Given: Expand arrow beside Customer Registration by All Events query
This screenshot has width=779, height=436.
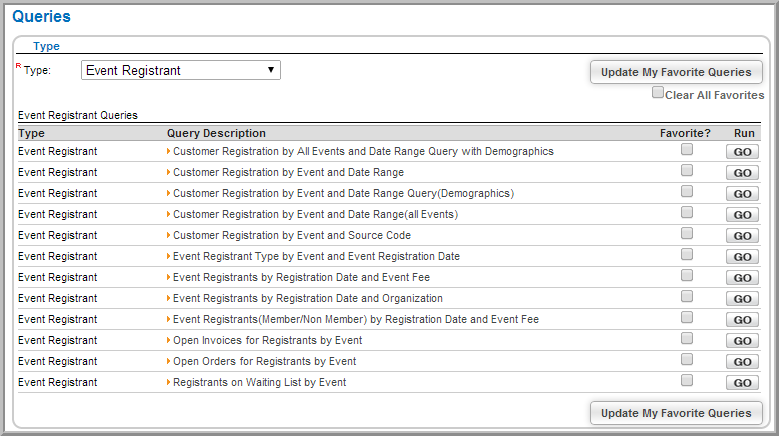Looking at the screenshot, I should pyautogui.click(x=169, y=151).
